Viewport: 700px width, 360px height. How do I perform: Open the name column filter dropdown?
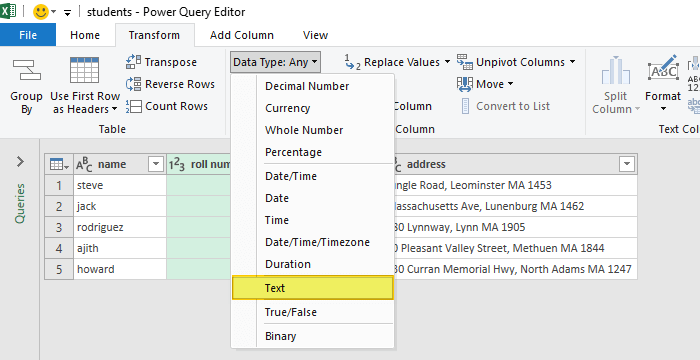[x=156, y=164]
